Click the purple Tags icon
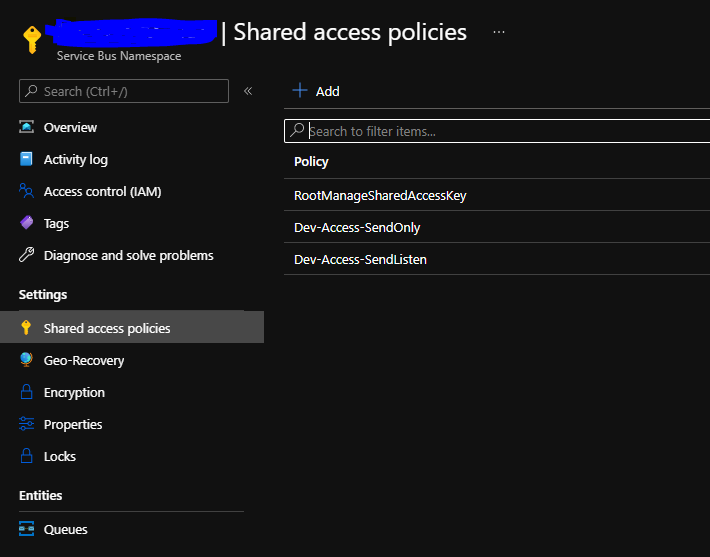Screen dimensions: 710x557 [27, 224]
